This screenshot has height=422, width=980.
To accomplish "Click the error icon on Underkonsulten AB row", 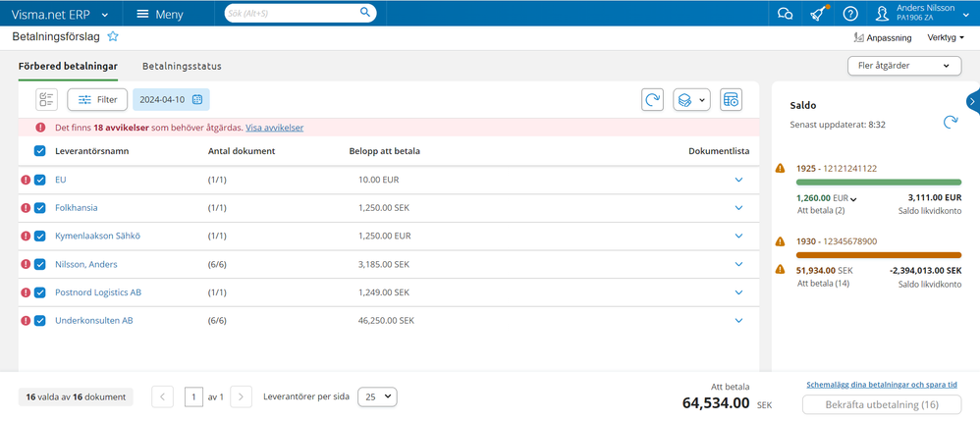I will click(26, 320).
